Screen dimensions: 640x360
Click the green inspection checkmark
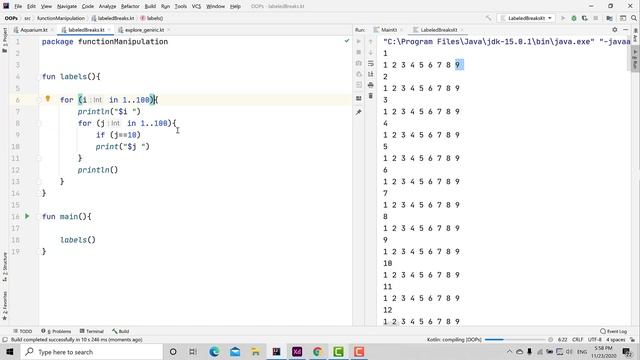pyautogui.click(x=347, y=41)
